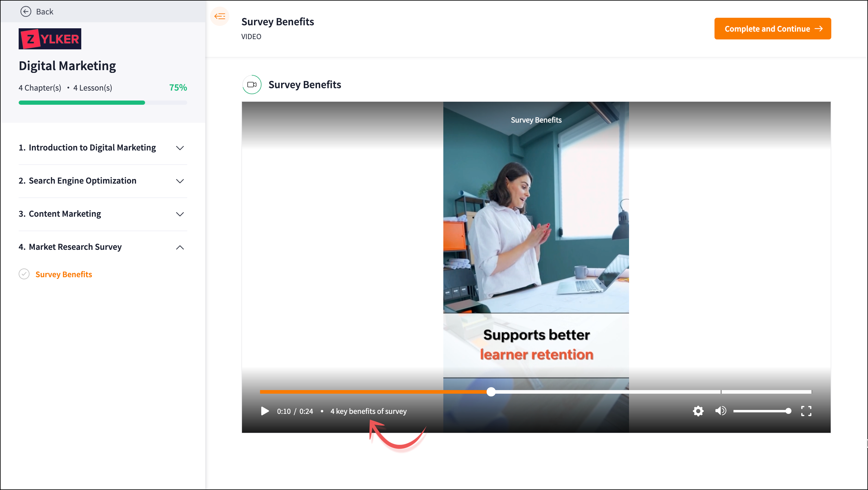Open video settings gear
Screen dimensions: 868x490
(x=698, y=411)
